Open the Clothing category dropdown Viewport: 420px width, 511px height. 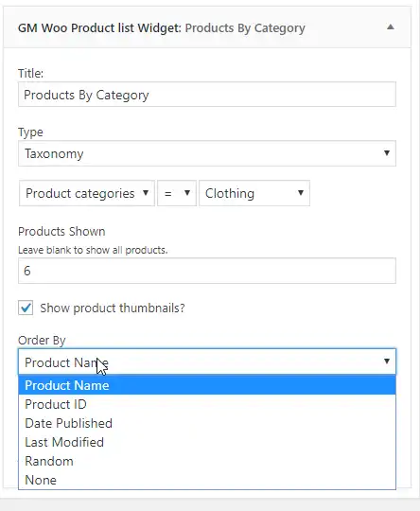(254, 193)
